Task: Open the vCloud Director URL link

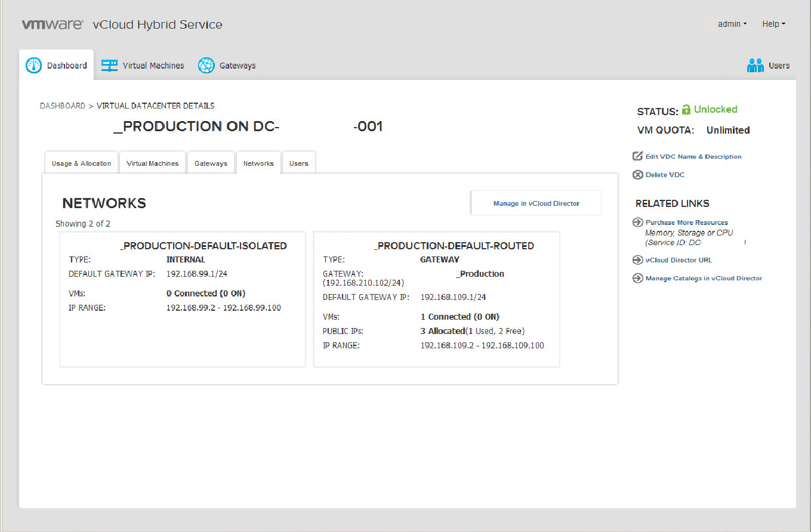Action: (x=679, y=260)
